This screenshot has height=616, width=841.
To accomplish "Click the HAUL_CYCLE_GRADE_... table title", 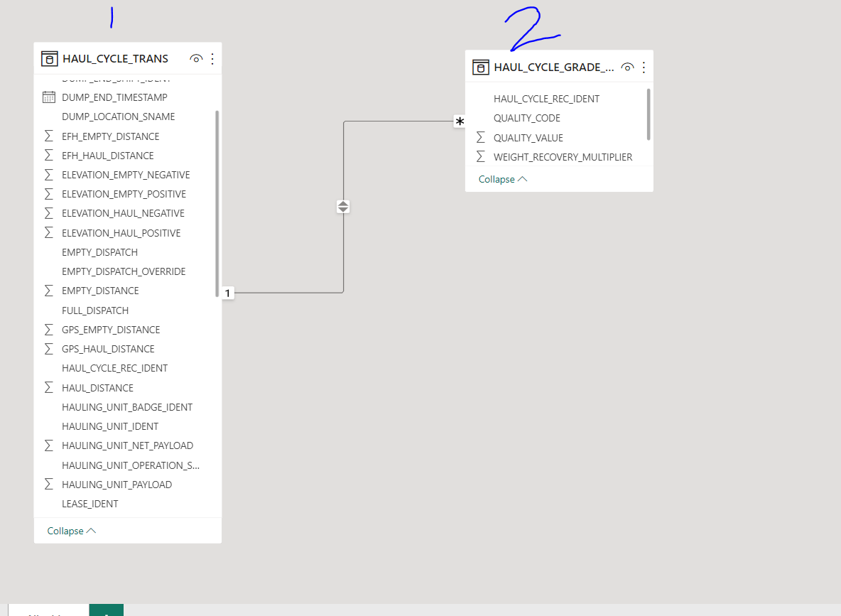I will coord(553,67).
